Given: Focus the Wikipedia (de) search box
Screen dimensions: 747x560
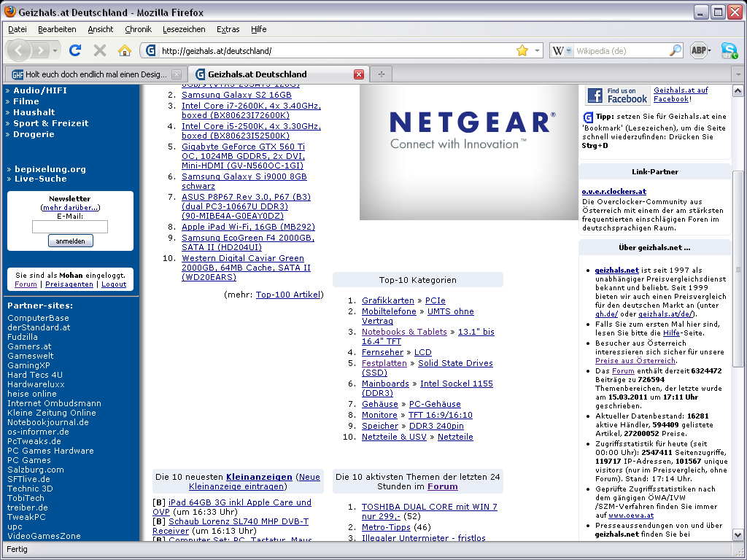Looking at the screenshot, I should (x=621, y=50).
